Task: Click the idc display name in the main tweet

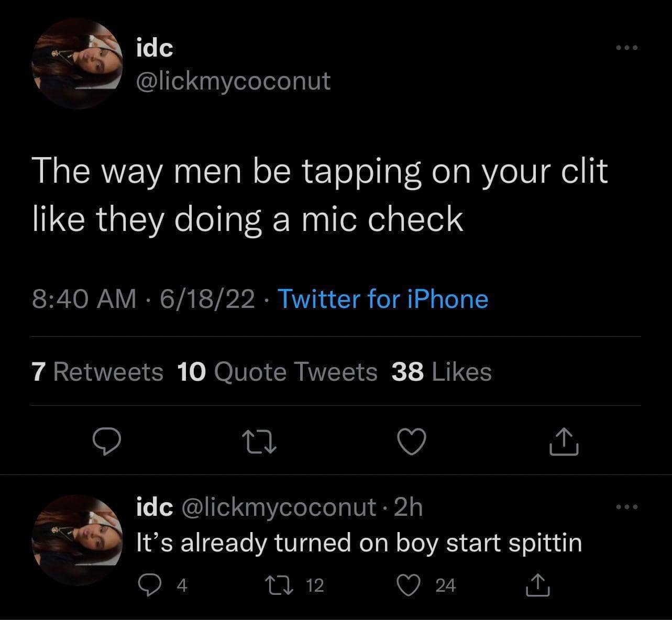Action: (154, 49)
